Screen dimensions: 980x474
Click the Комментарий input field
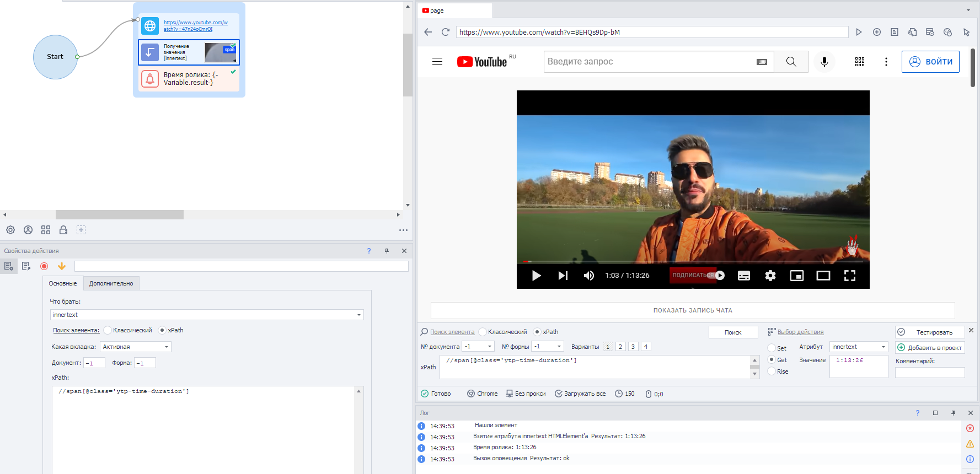point(930,373)
